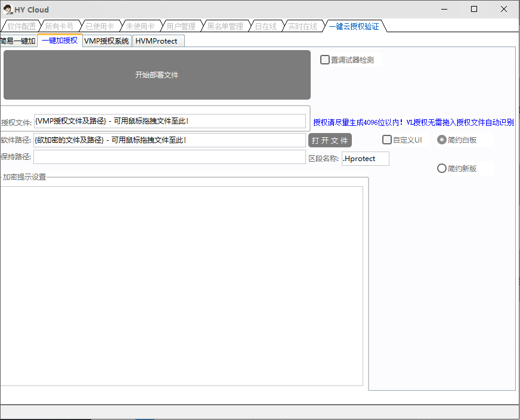Enable 置调试器检测 checkbox
The image size is (520, 420).
325,60
